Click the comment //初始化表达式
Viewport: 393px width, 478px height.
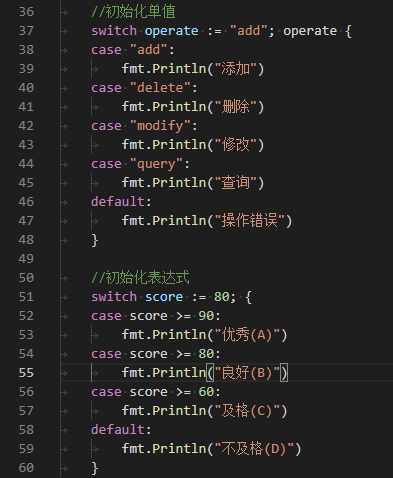pyautogui.click(x=140, y=278)
